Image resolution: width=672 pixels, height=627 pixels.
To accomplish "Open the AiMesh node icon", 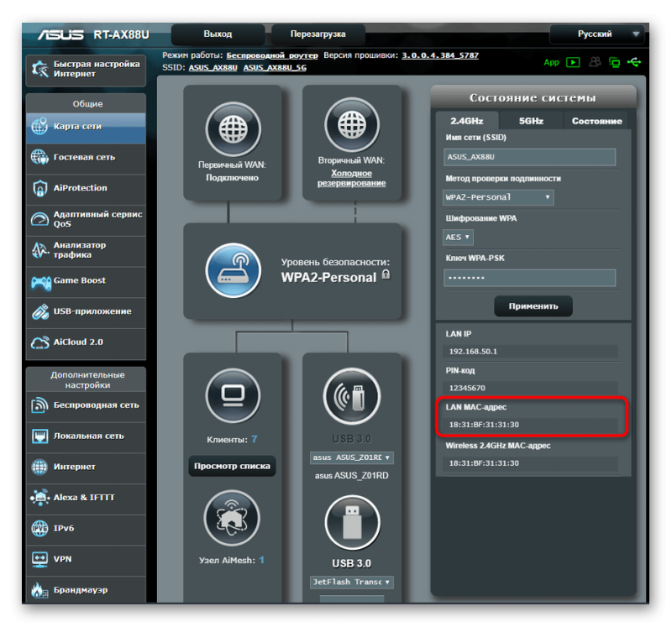I will tap(232, 518).
